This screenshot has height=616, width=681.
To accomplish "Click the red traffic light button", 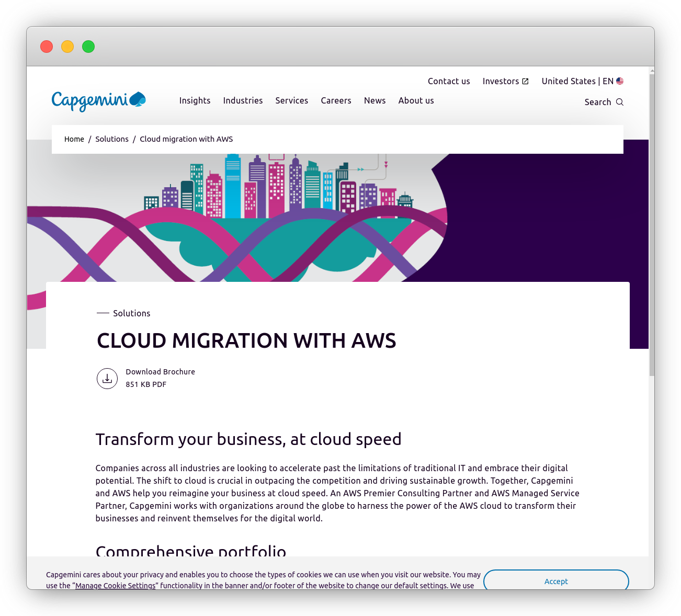I will [47, 47].
